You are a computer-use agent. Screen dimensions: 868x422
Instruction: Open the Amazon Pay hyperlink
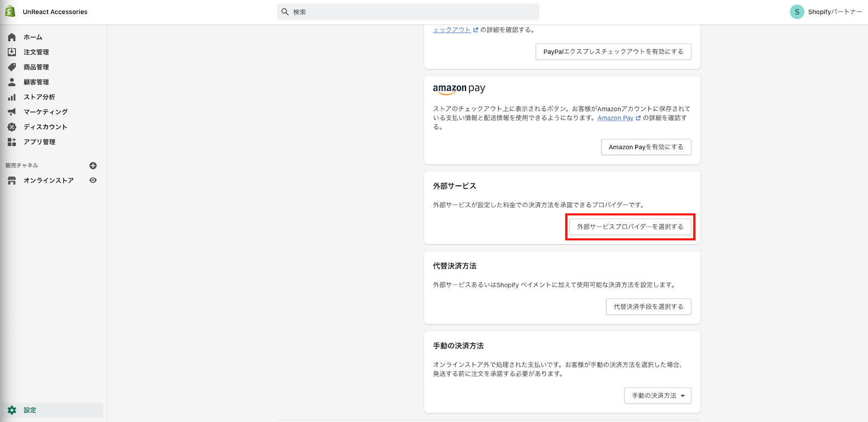(x=615, y=118)
